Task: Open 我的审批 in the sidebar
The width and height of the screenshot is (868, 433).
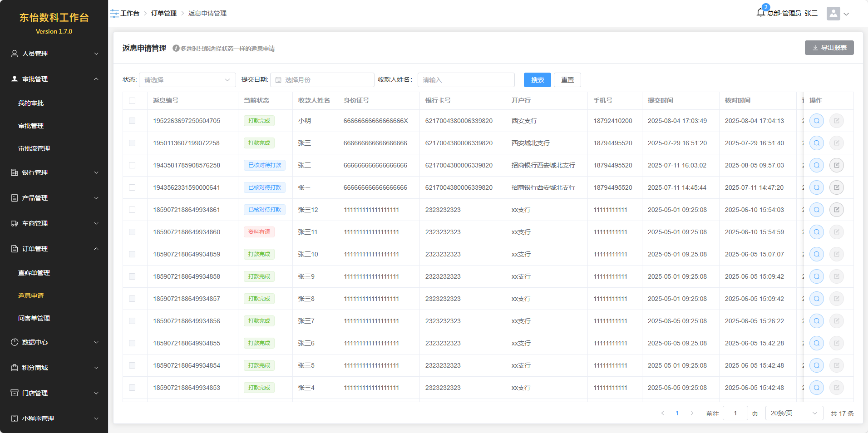Action: click(x=31, y=103)
